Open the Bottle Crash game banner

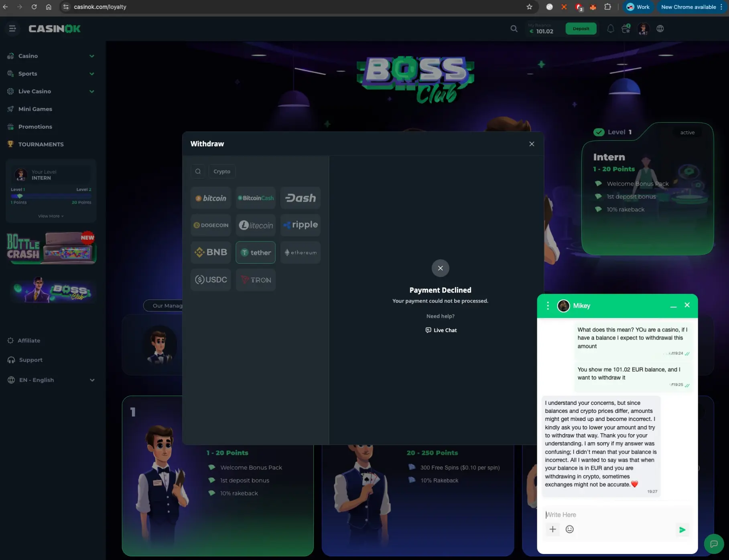51,247
